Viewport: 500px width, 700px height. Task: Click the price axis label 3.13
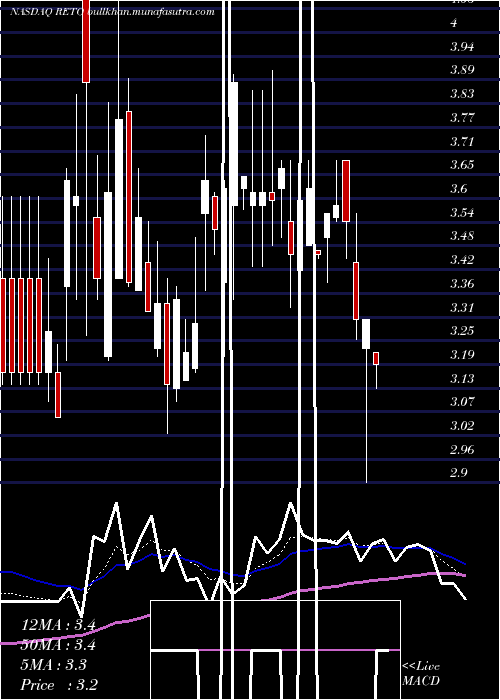coord(462,378)
